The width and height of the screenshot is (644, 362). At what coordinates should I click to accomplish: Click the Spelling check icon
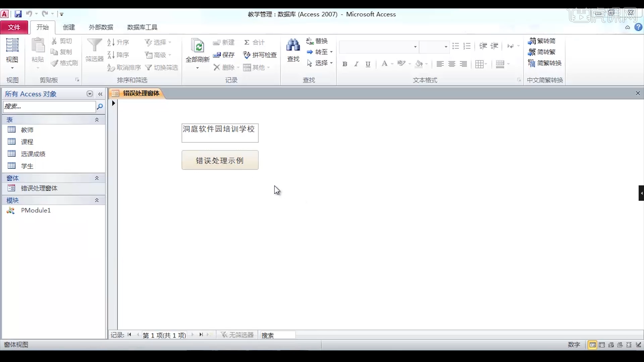tap(247, 55)
